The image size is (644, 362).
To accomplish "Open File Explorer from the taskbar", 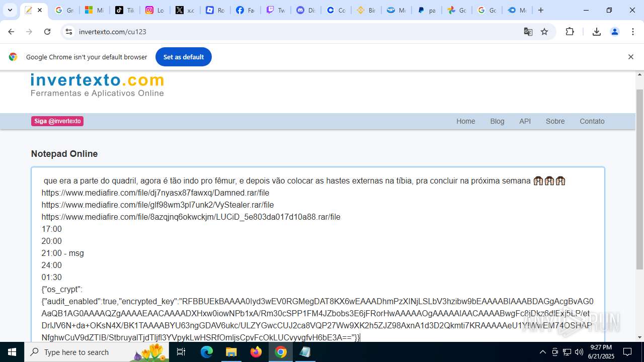I will point(231,352).
